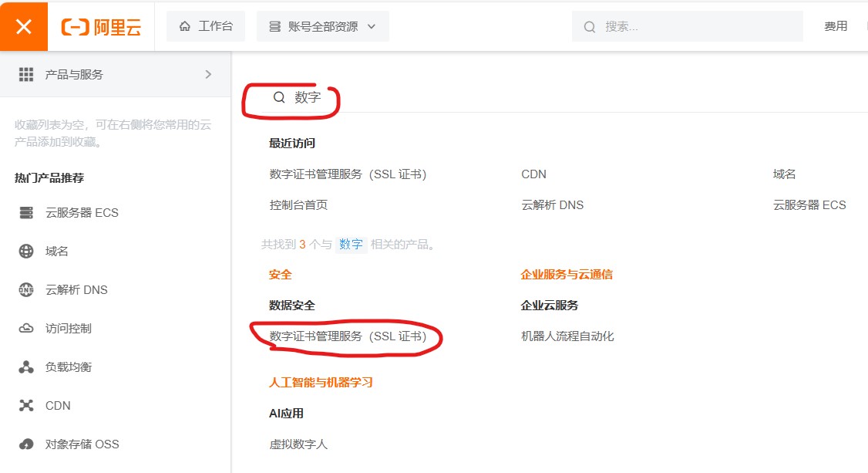Click the 访问控制 cloud icon

26,329
